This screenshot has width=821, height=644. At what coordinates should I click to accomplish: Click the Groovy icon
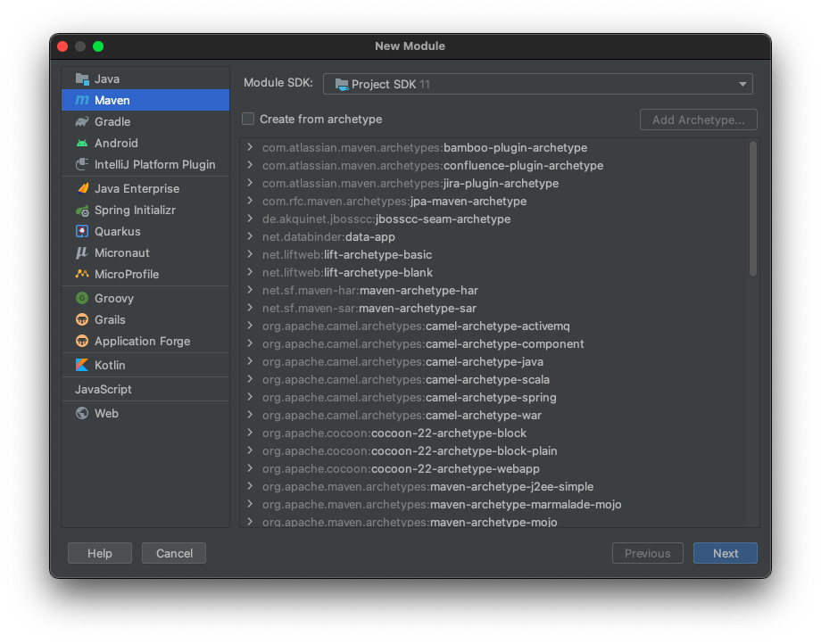pos(82,298)
